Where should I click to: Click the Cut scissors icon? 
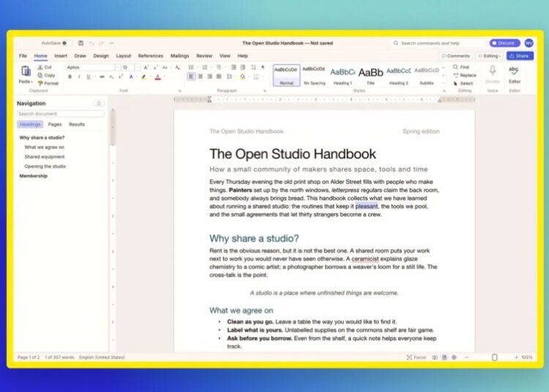pyautogui.click(x=40, y=67)
